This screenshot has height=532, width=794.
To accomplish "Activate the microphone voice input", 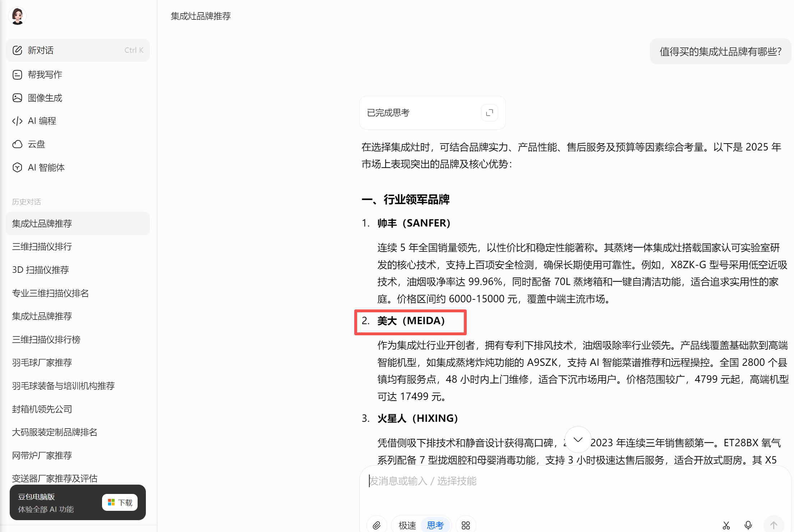I will (x=748, y=525).
